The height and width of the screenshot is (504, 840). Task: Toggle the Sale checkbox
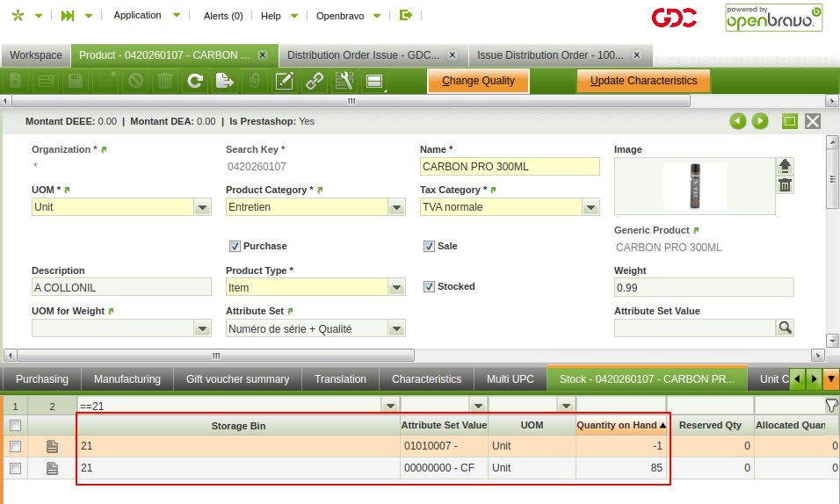point(429,246)
